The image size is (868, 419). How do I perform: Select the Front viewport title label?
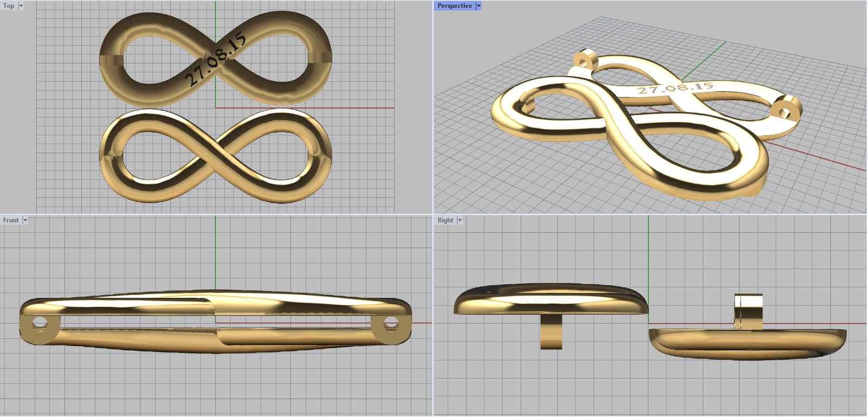tap(11, 220)
